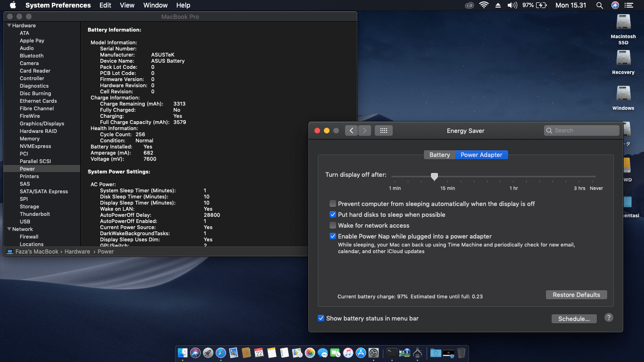
Task: Launch Terminal from the dock
Action: click(392, 353)
